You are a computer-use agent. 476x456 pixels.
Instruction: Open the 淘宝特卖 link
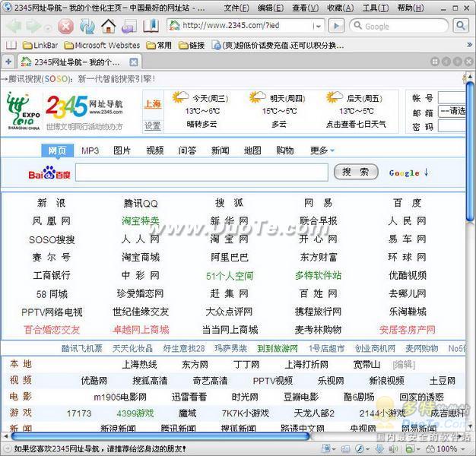[x=141, y=221]
